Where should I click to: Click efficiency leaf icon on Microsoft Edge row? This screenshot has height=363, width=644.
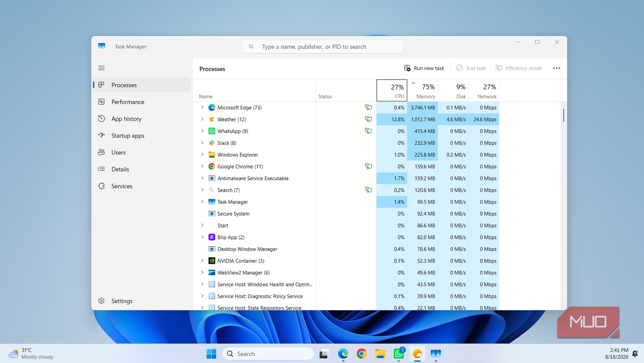[368, 107]
